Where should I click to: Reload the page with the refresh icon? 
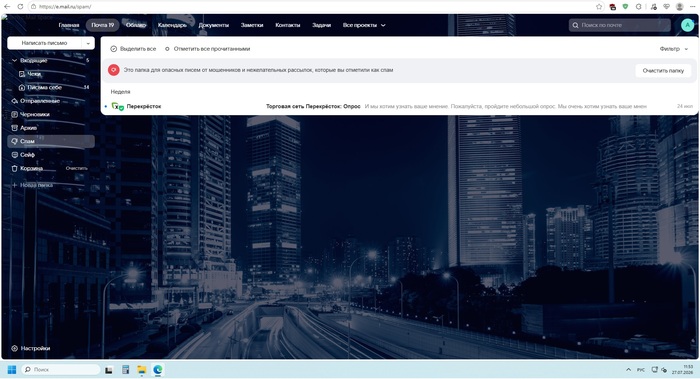[20, 7]
